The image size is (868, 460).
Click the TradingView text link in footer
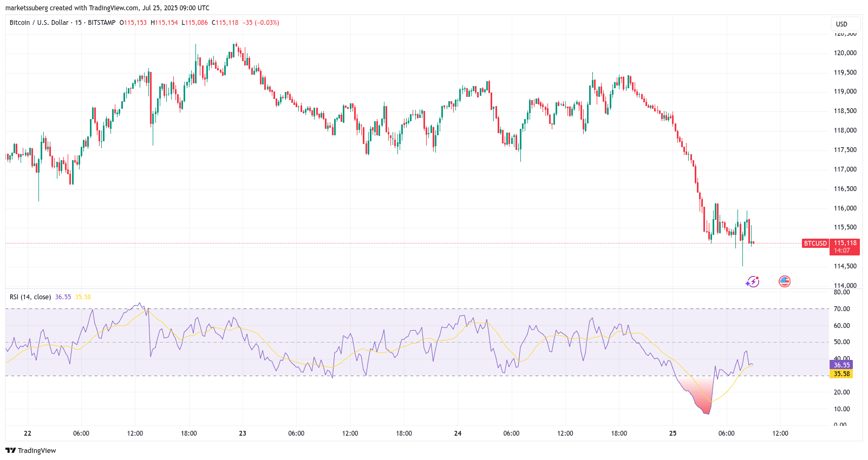[x=37, y=450]
